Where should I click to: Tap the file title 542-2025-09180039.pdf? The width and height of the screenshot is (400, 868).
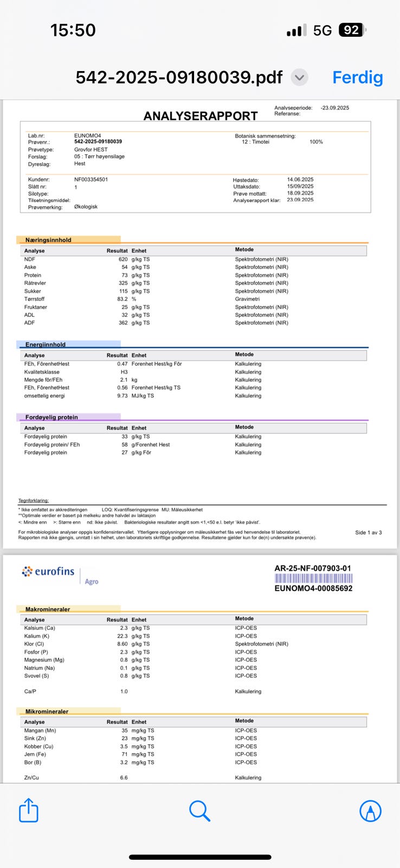(x=179, y=77)
